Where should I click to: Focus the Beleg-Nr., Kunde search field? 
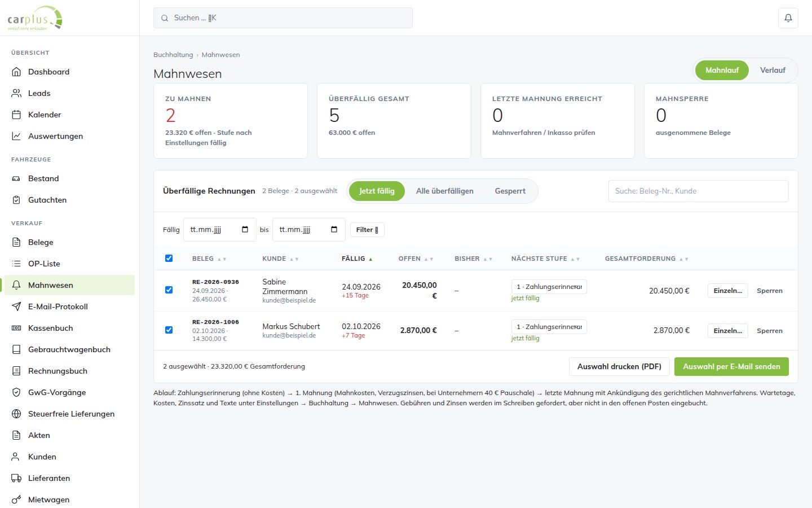coord(699,191)
